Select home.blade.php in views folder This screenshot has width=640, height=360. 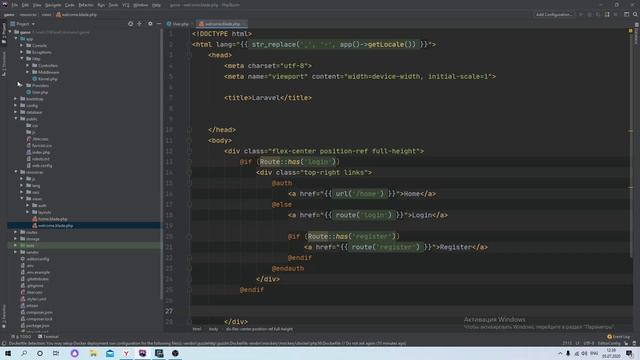50,219
